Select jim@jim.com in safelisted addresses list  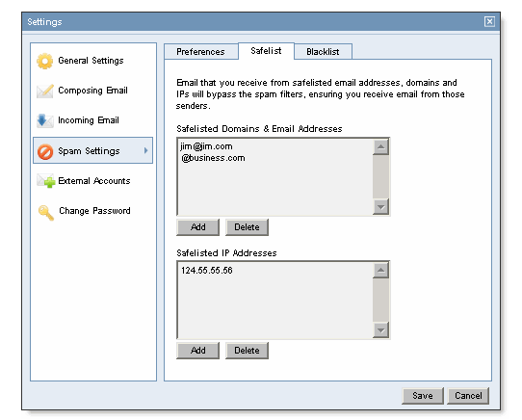(x=206, y=146)
